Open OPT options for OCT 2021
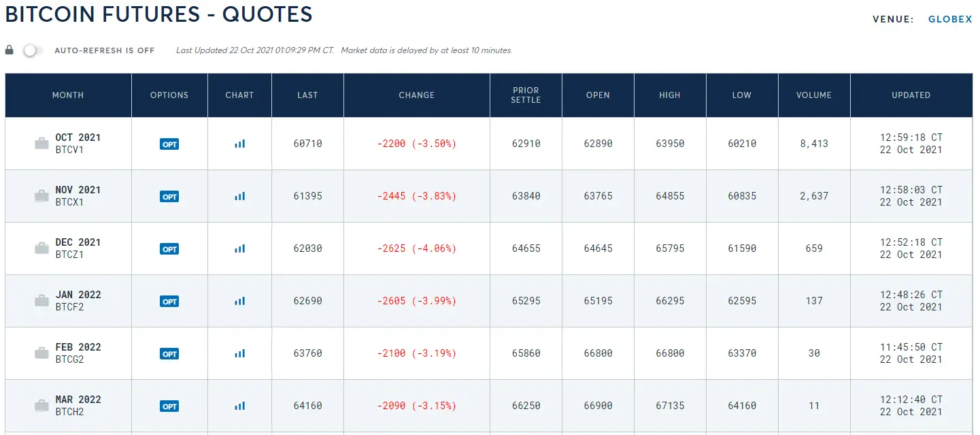 (169, 144)
